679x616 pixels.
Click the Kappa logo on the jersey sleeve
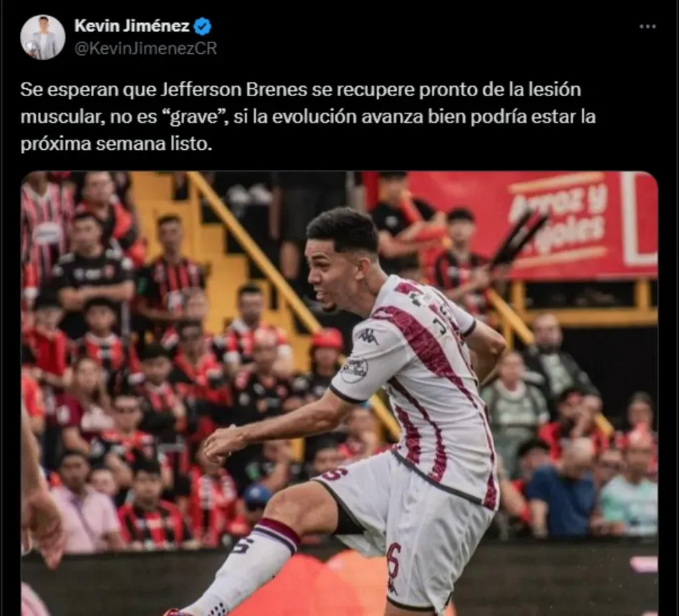(367, 336)
